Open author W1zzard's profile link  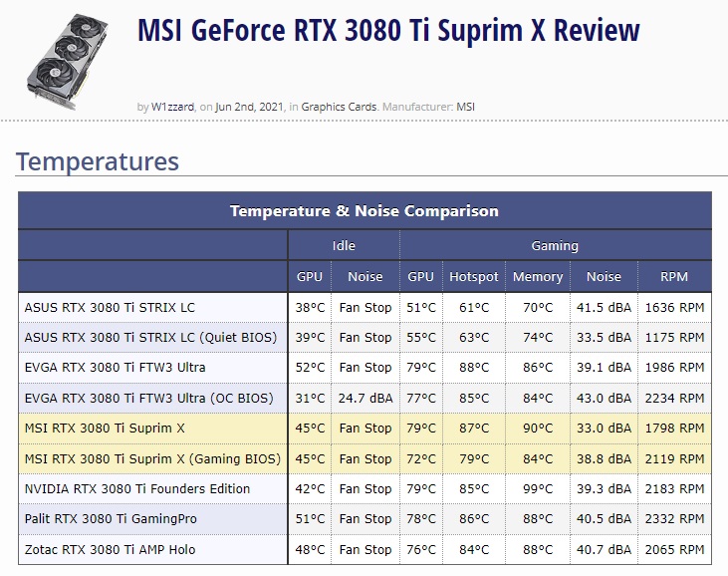[x=172, y=107]
